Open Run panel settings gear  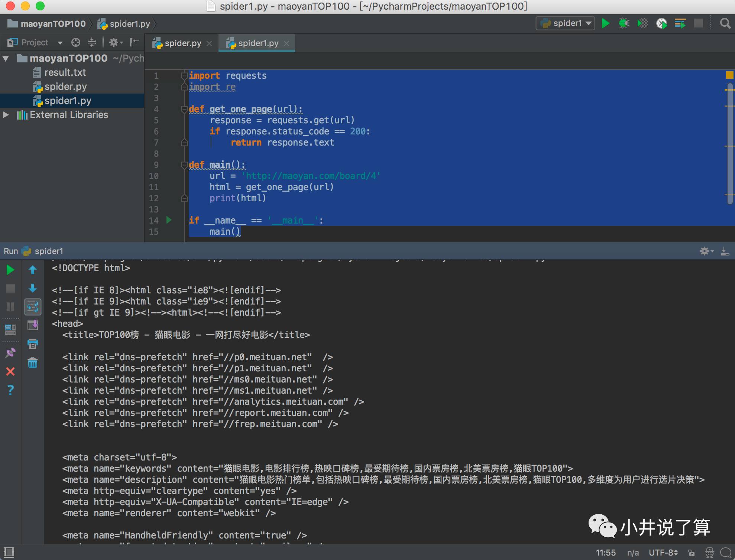tap(706, 251)
